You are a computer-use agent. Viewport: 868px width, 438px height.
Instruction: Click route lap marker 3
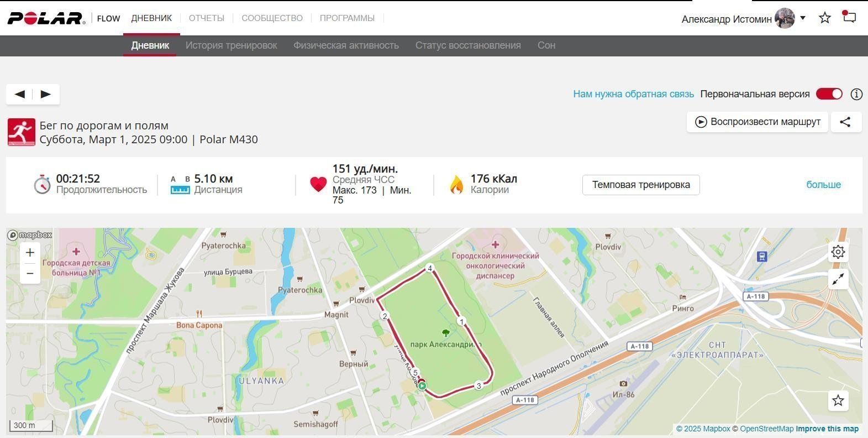[478, 386]
